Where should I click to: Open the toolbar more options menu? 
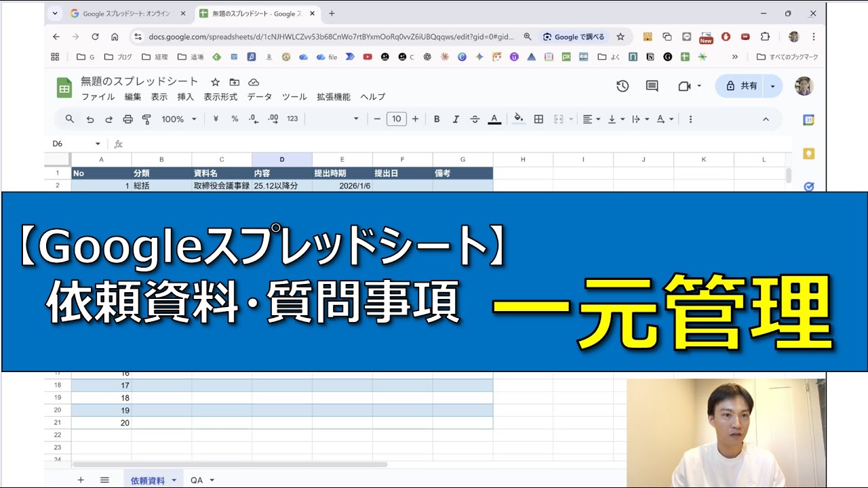(690, 119)
